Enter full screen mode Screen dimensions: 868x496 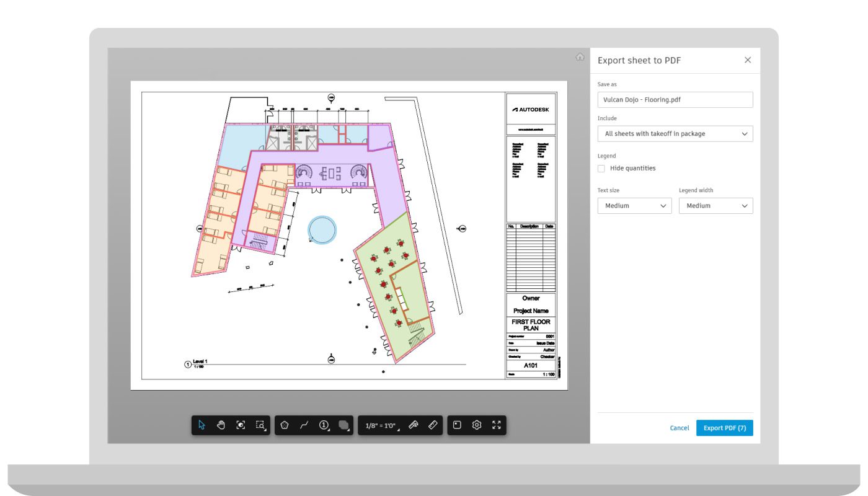click(496, 425)
